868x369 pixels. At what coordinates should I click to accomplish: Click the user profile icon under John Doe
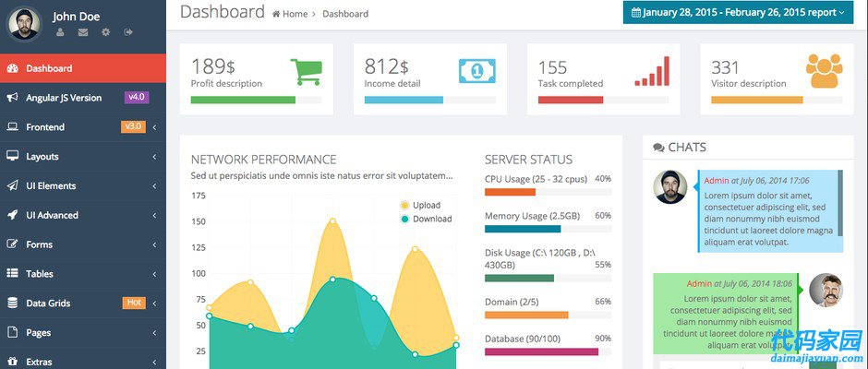pyautogui.click(x=60, y=32)
